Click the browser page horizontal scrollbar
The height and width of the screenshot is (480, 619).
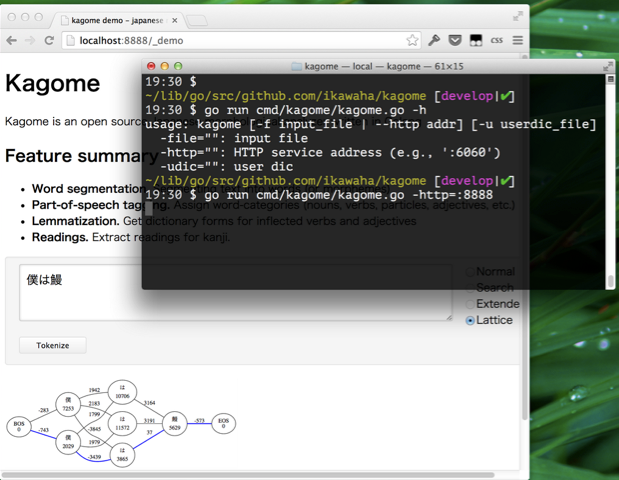[249, 475]
